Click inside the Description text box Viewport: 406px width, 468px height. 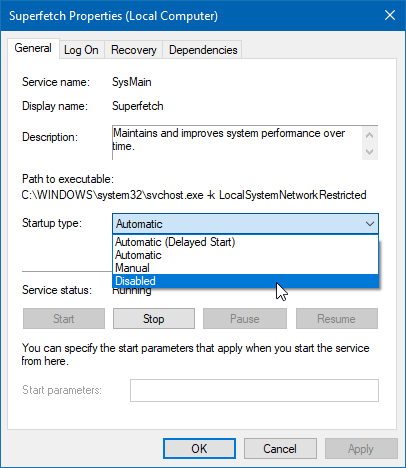click(x=237, y=143)
